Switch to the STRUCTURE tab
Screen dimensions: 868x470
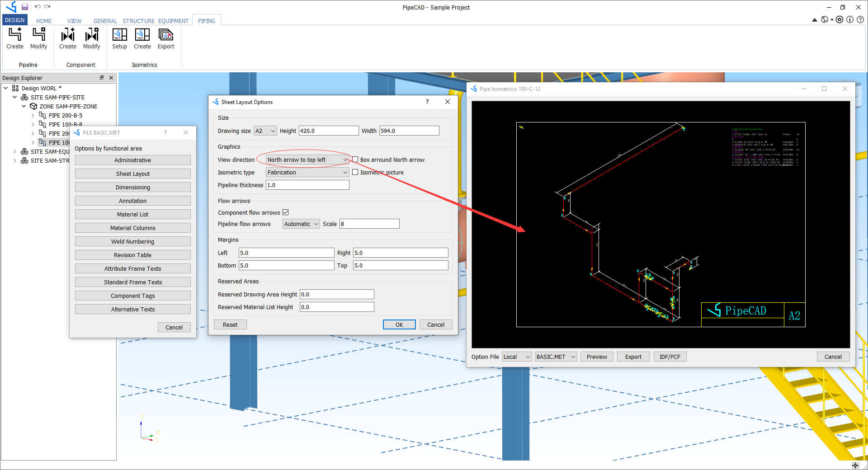138,21
